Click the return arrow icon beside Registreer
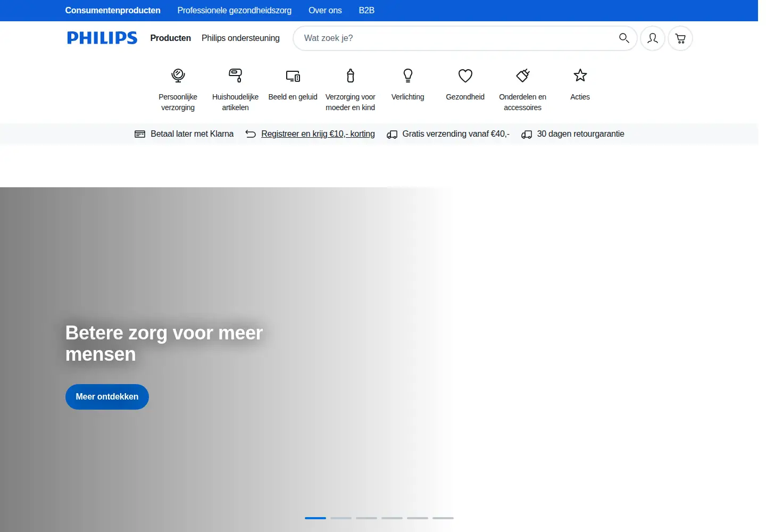766x532 pixels. pos(251,134)
